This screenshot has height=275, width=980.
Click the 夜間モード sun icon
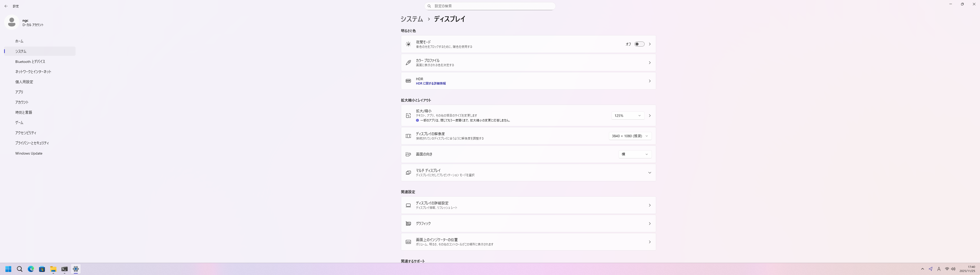[408, 44]
